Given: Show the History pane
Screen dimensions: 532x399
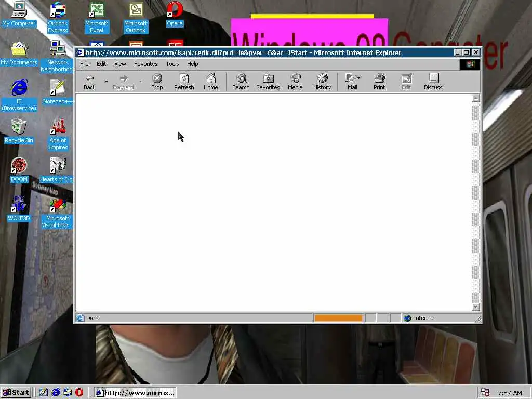Looking at the screenshot, I should 322,82.
